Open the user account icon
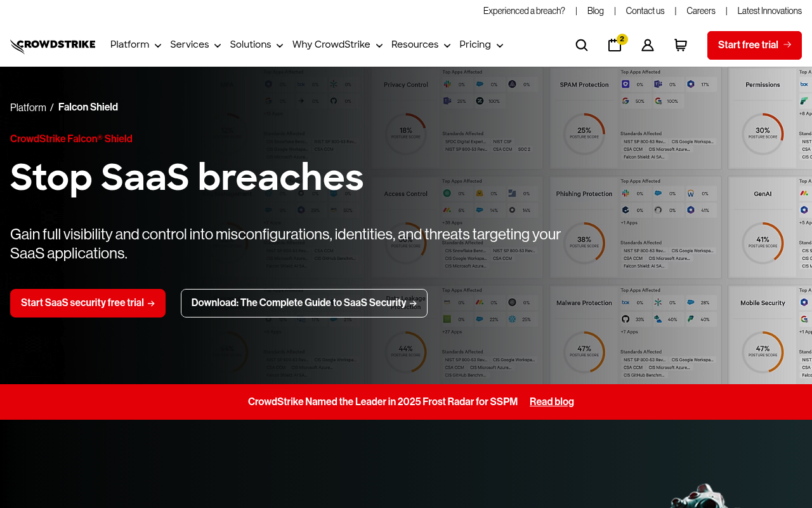Viewport: 812px width, 508px height. (648, 45)
